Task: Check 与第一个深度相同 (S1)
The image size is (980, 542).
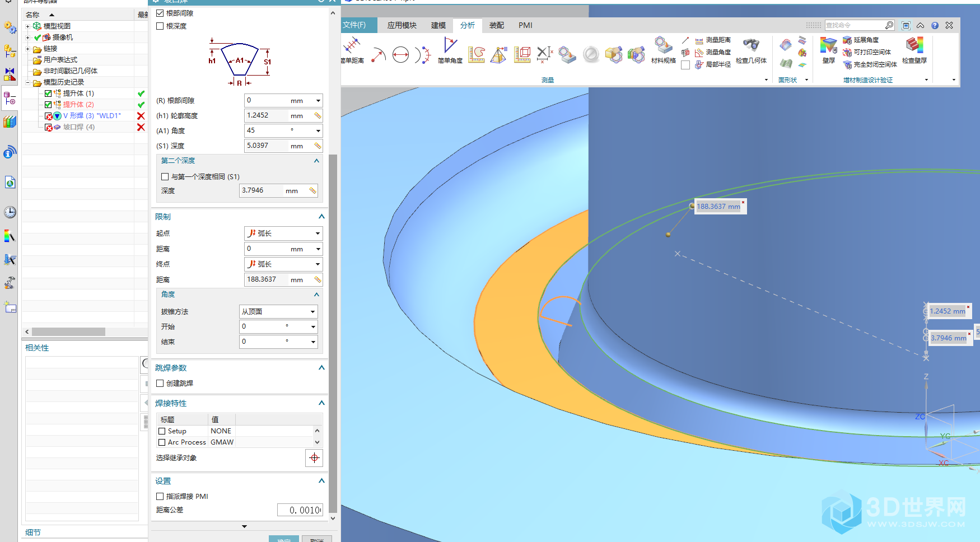Action: click(165, 177)
